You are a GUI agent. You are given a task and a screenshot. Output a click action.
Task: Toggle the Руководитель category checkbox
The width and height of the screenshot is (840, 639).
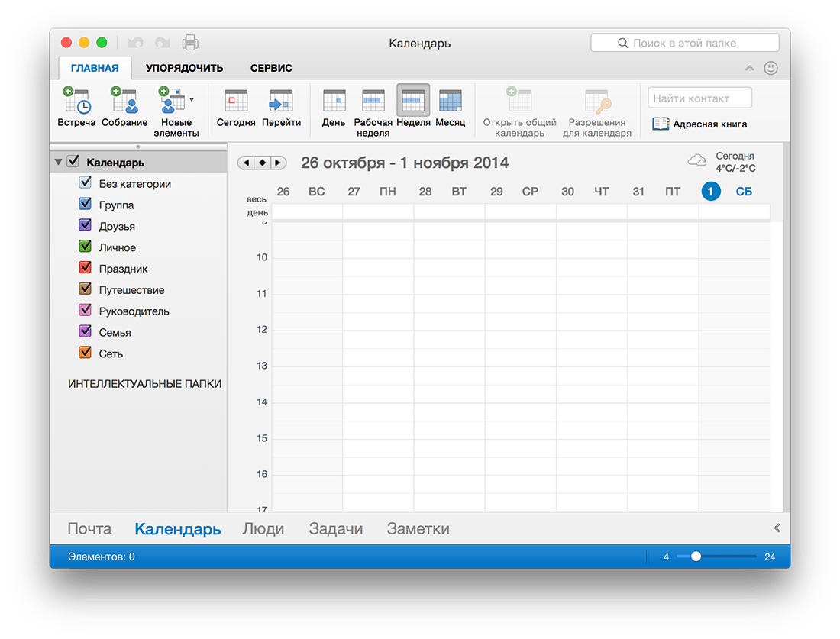click(86, 310)
